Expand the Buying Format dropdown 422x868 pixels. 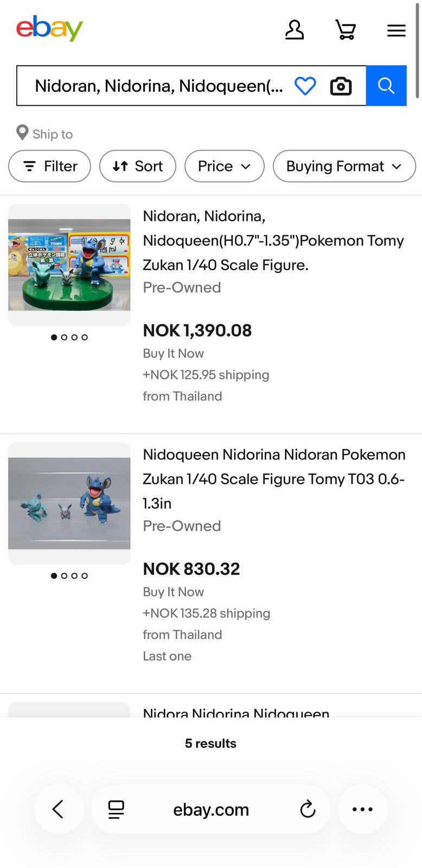click(x=344, y=166)
